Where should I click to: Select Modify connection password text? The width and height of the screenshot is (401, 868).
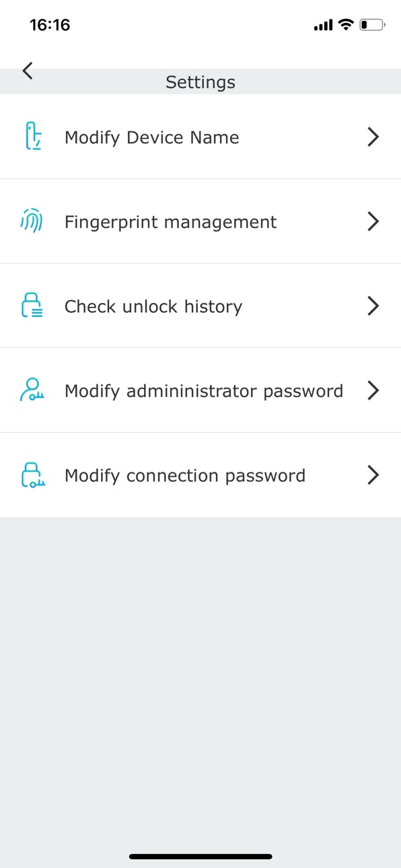pyautogui.click(x=185, y=476)
